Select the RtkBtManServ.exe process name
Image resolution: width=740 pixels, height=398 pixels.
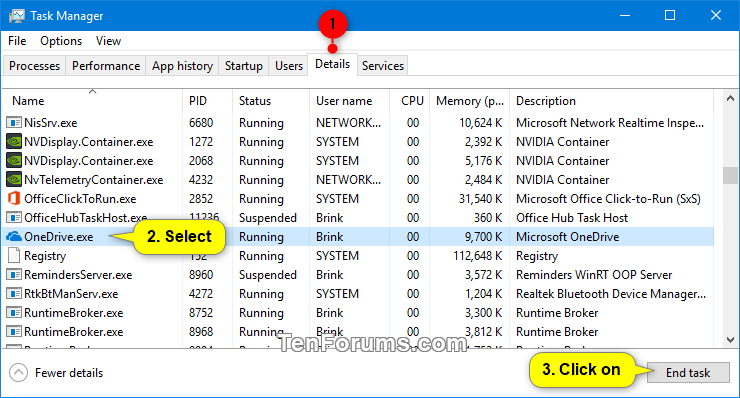click(x=71, y=294)
